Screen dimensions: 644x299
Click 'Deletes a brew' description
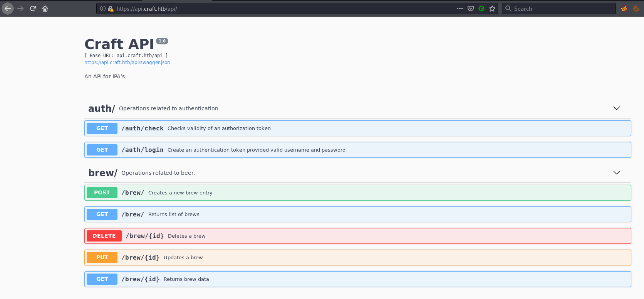coord(187,236)
